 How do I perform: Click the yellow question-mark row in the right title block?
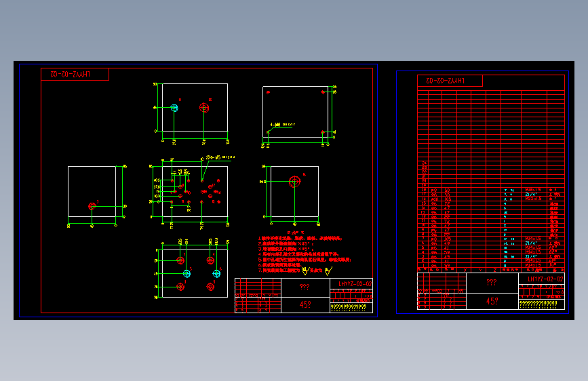coord(538,304)
